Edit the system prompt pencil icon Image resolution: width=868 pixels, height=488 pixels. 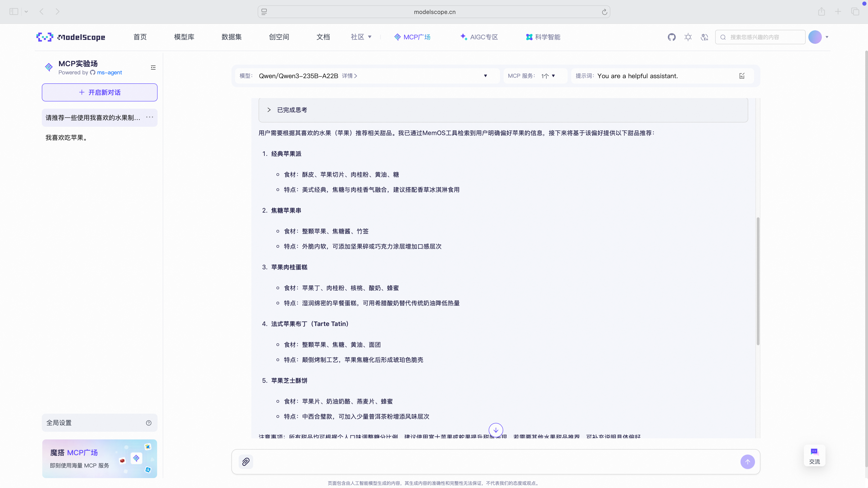(x=742, y=76)
